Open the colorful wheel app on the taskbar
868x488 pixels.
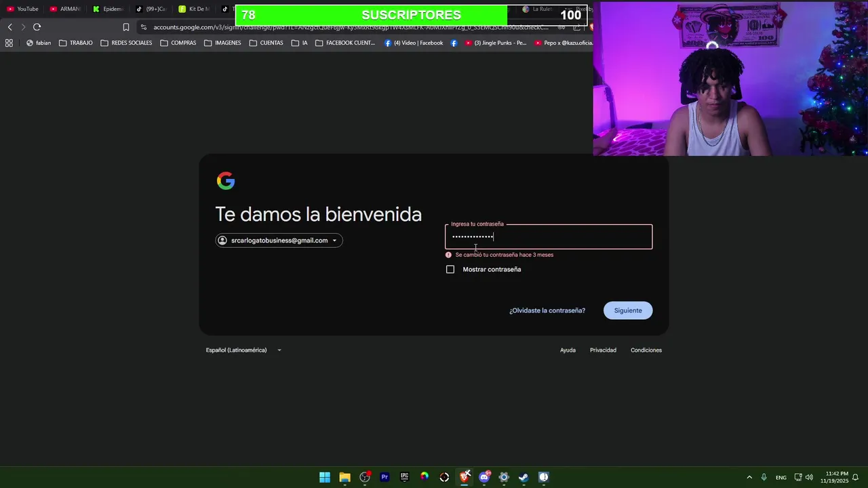pos(425,477)
